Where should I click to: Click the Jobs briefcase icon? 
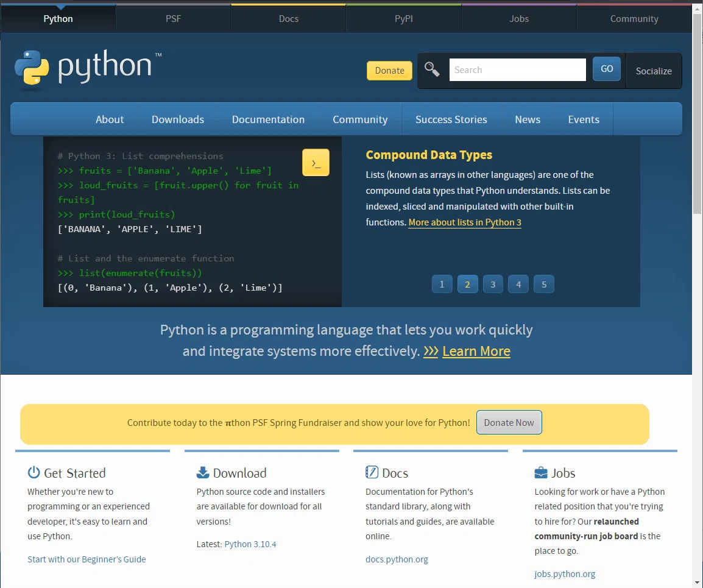(x=541, y=473)
